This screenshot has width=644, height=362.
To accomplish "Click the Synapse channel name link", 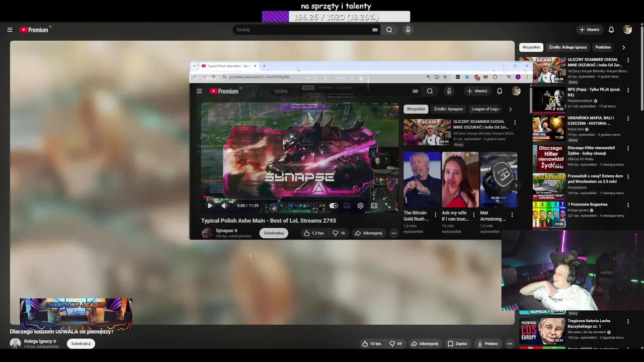I will [224, 231].
